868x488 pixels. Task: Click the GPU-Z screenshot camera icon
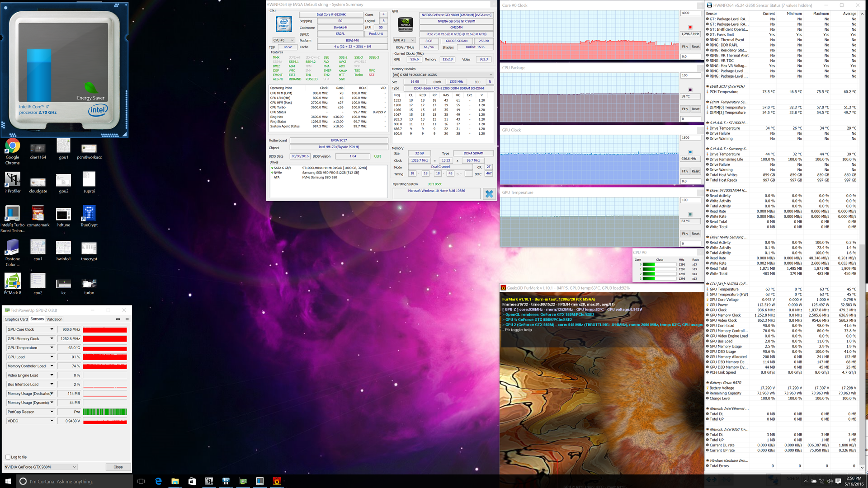coord(118,319)
